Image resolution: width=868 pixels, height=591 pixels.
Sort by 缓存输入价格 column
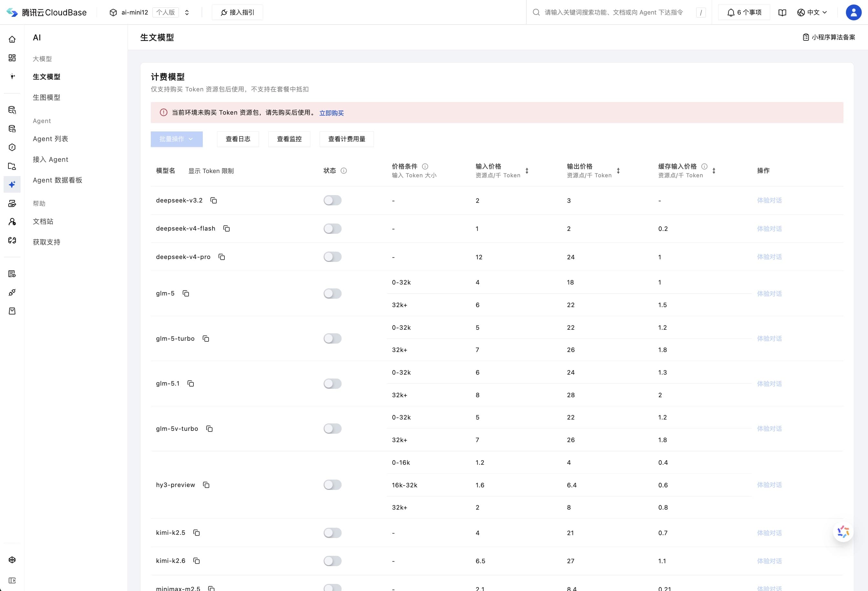point(714,171)
